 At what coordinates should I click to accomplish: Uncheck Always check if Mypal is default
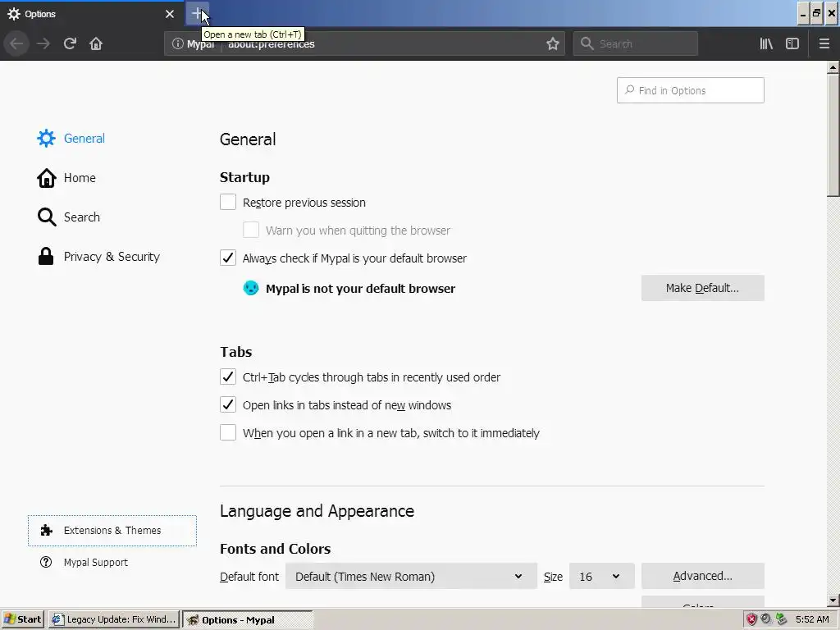[228, 258]
